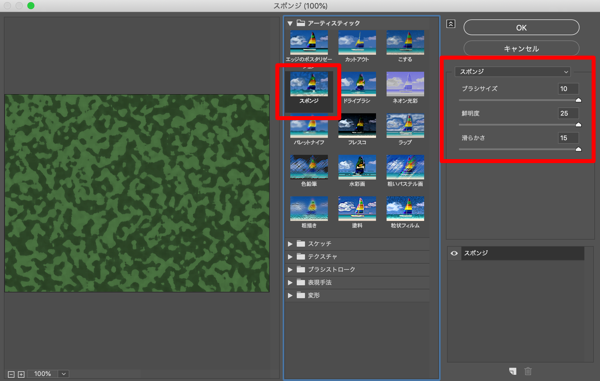Zoom out preview with minus icon
Image resolution: width=600 pixels, height=381 pixels.
11,374
